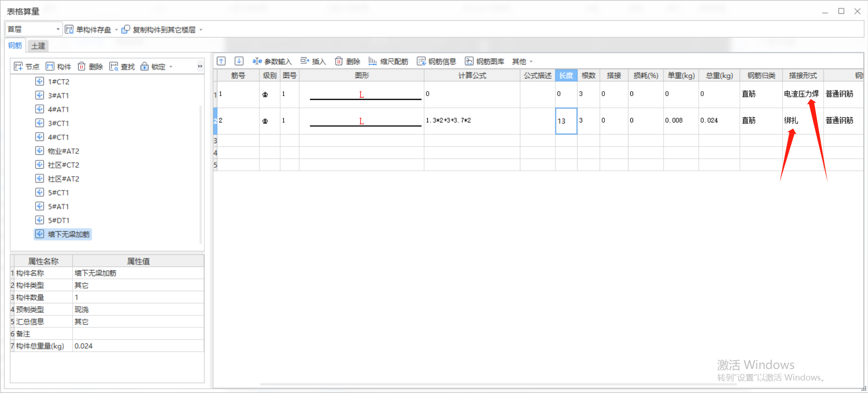Switch to the 土建 tab
The image size is (868, 393).
coord(38,46)
